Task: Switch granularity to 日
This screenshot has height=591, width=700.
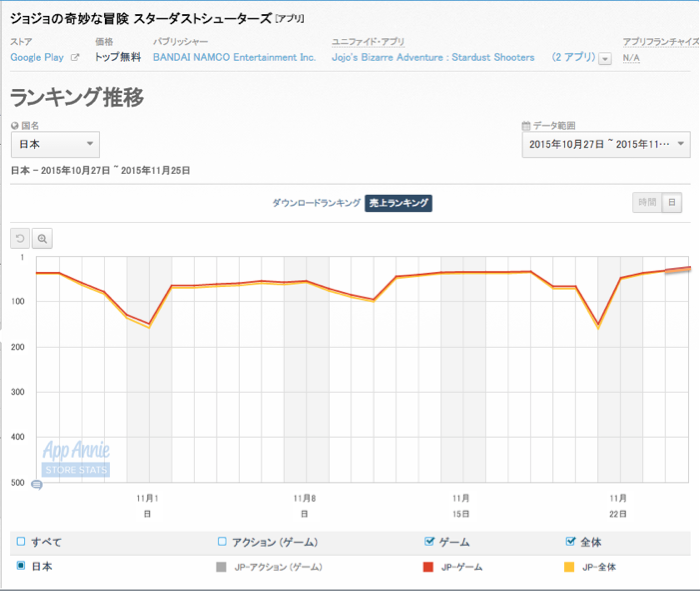Action: tap(672, 203)
